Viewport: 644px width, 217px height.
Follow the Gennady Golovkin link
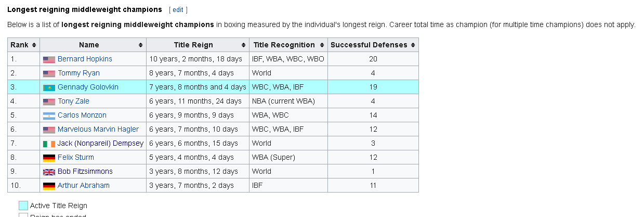click(88, 87)
